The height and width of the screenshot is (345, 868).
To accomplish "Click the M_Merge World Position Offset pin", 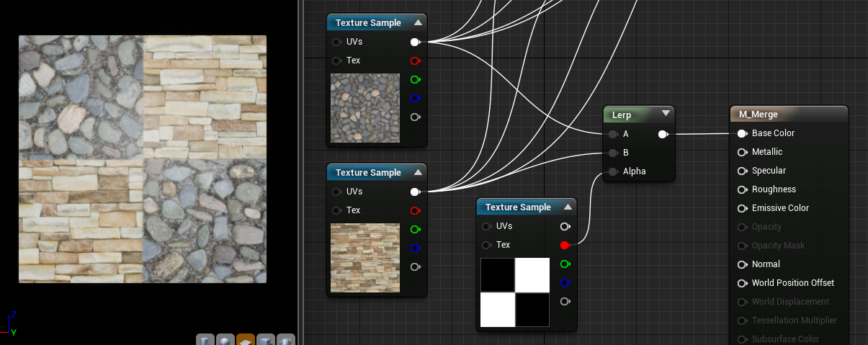I will point(742,283).
